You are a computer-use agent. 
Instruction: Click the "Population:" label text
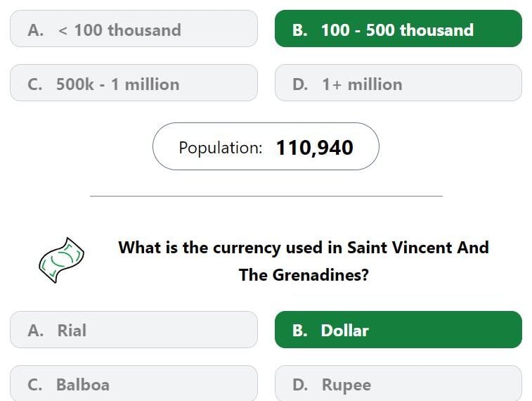pos(221,148)
